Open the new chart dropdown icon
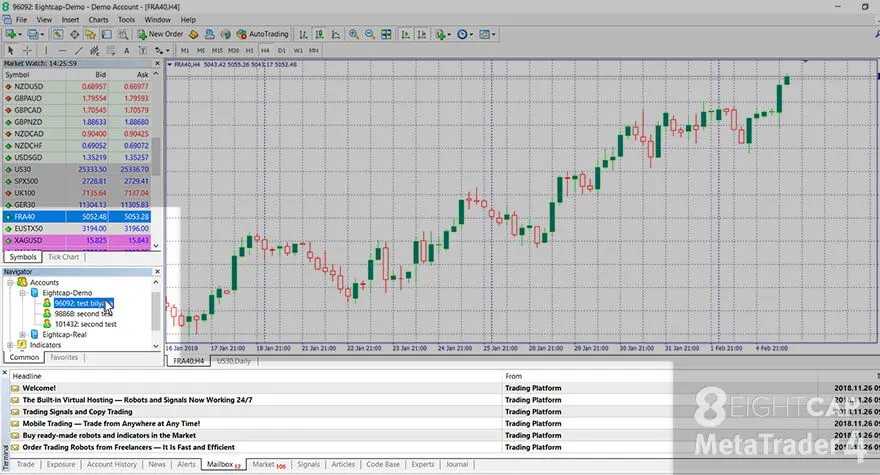The height and width of the screenshot is (475, 880). coord(12,34)
